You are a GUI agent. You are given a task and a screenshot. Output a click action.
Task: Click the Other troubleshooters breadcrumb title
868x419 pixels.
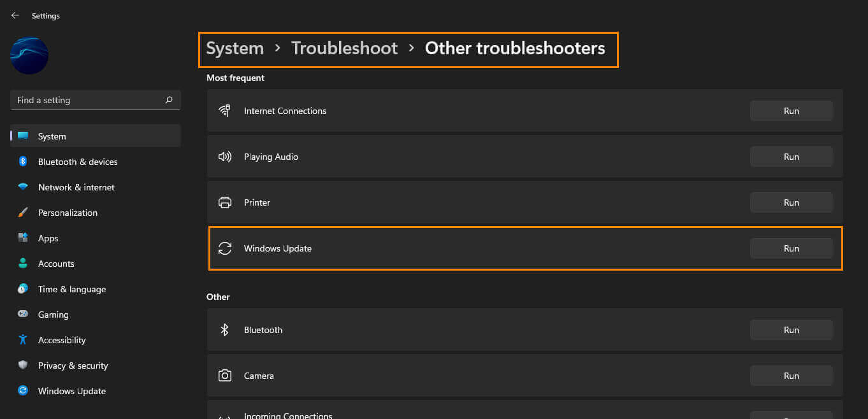coord(515,48)
